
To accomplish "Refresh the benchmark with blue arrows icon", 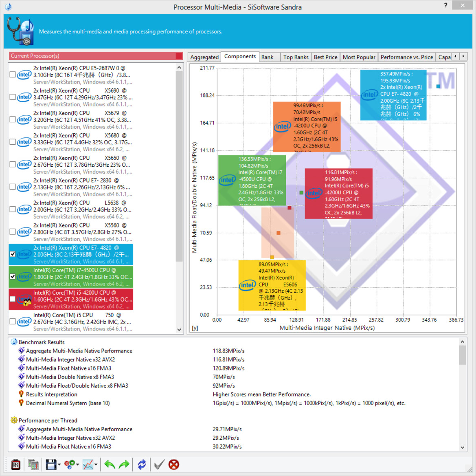I will point(142,465).
